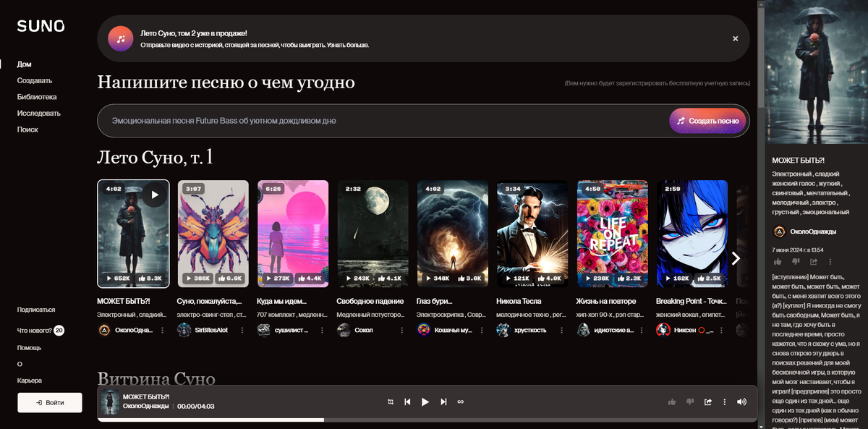The width and height of the screenshot is (868, 429).
Task: Open options menu beside сушилист
Action: 322,330
